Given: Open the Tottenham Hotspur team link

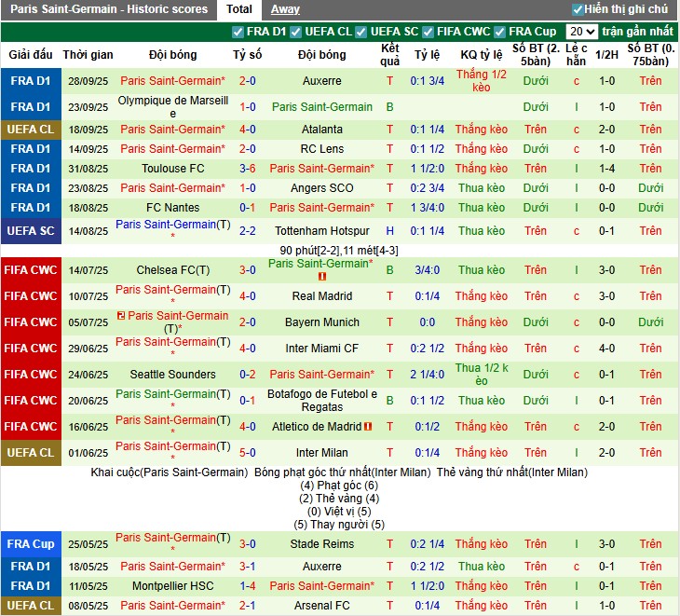Looking at the screenshot, I should pyautogui.click(x=322, y=231).
